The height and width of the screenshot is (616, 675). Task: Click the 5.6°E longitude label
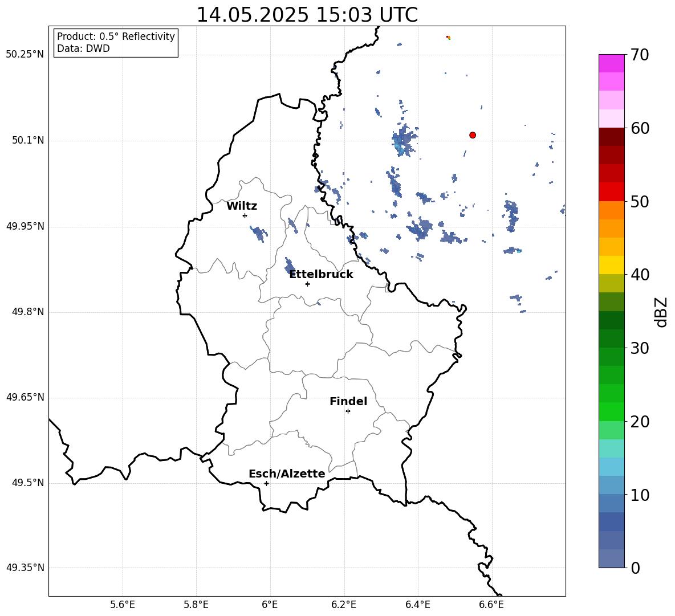[123, 605]
